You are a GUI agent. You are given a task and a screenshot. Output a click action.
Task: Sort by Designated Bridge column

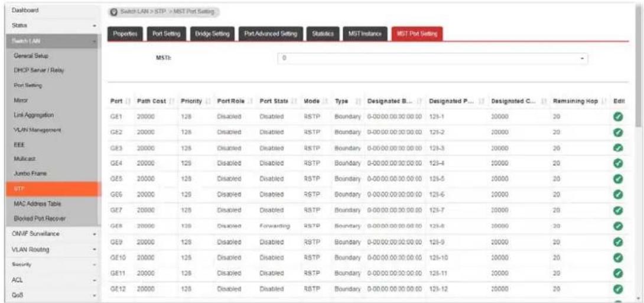(x=395, y=101)
